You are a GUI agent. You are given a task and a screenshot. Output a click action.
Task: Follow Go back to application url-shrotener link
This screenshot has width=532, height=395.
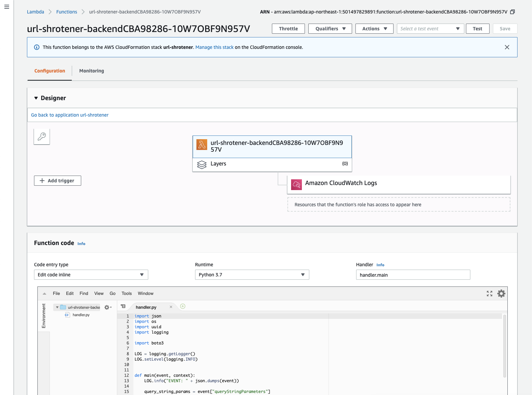click(70, 115)
